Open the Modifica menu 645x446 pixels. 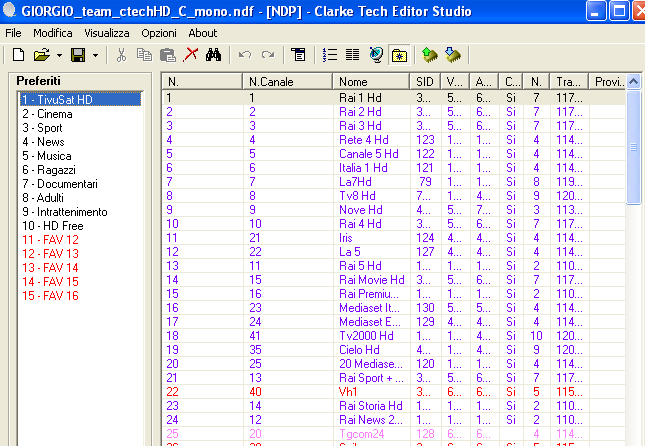click(x=53, y=33)
